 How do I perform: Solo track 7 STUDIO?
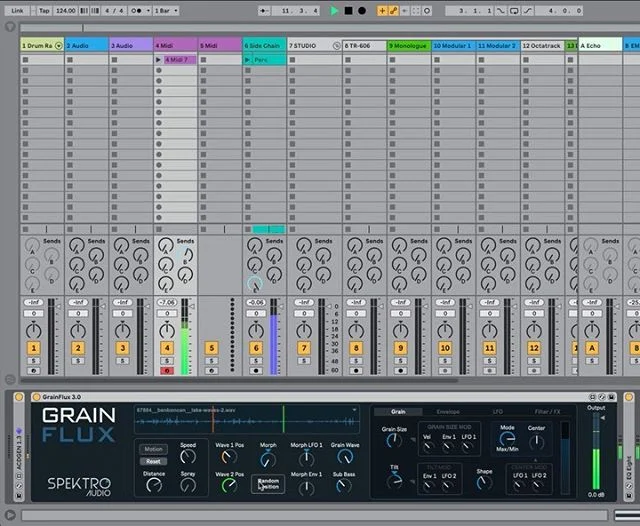coord(304,361)
